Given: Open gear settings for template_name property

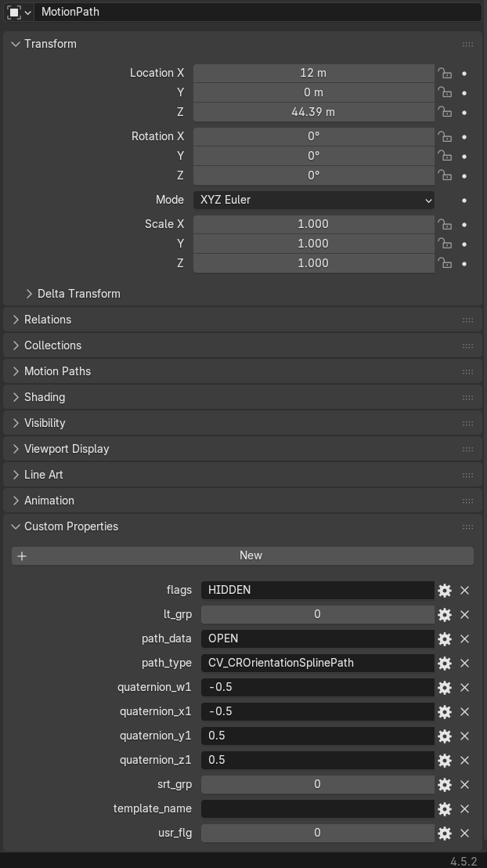Looking at the screenshot, I should (445, 808).
